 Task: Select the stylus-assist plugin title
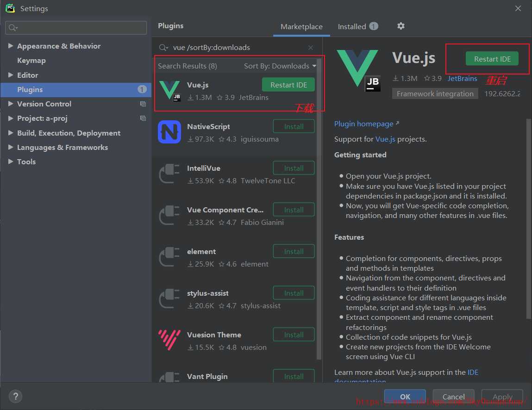click(x=207, y=293)
